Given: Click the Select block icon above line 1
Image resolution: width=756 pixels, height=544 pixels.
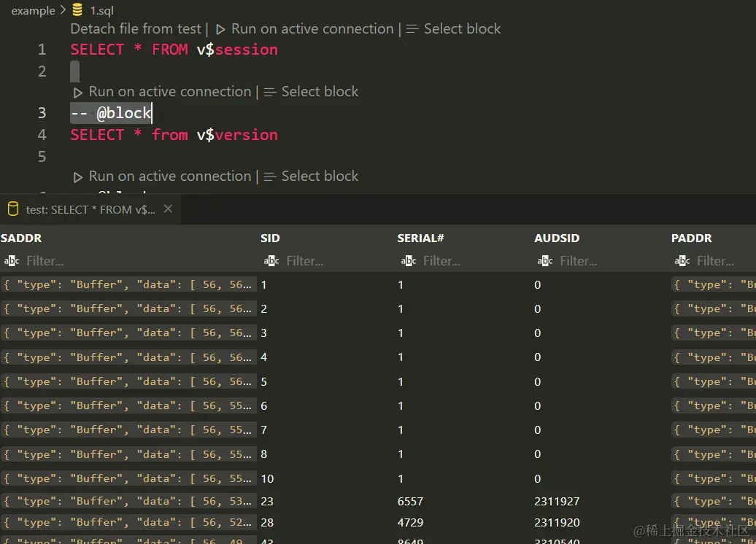Looking at the screenshot, I should click(412, 29).
